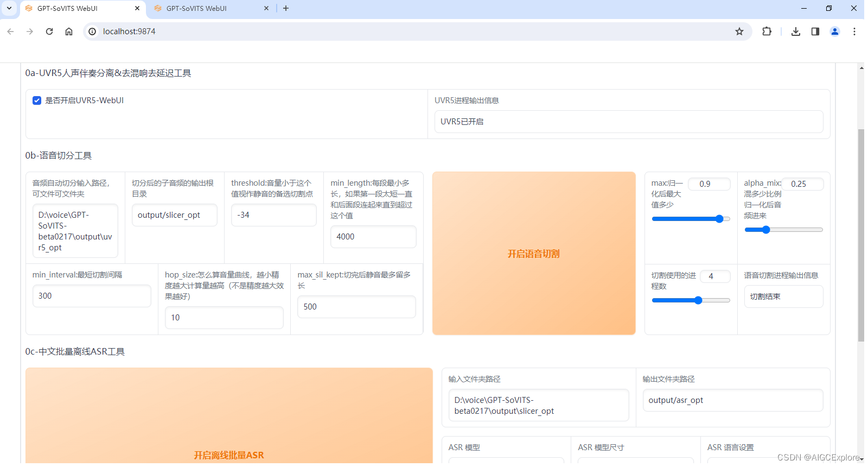This screenshot has width=868, height=467.
Task: Click the 0c-中文批量离线ASR工具 heading
Action: point(75,352)
